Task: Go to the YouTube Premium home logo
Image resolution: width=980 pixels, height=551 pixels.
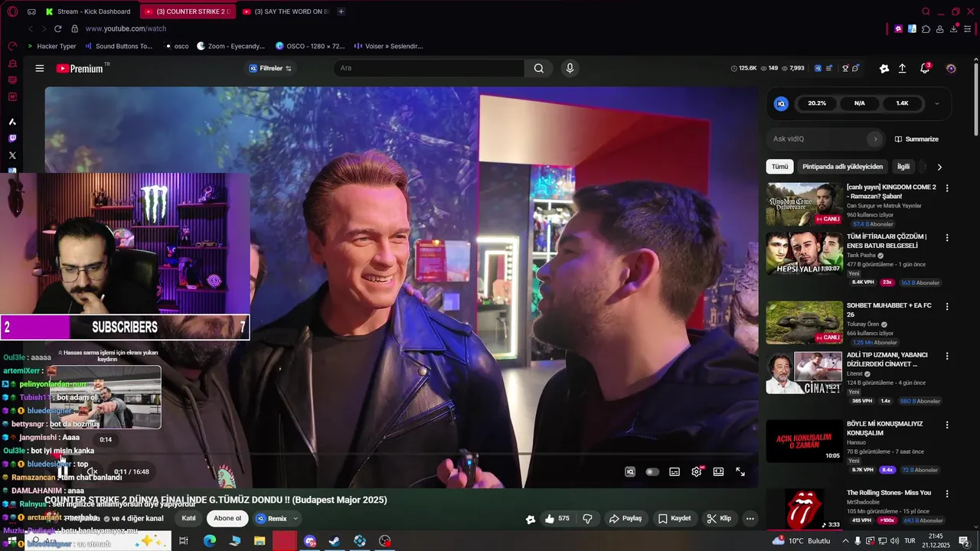Action: (80, 68)
